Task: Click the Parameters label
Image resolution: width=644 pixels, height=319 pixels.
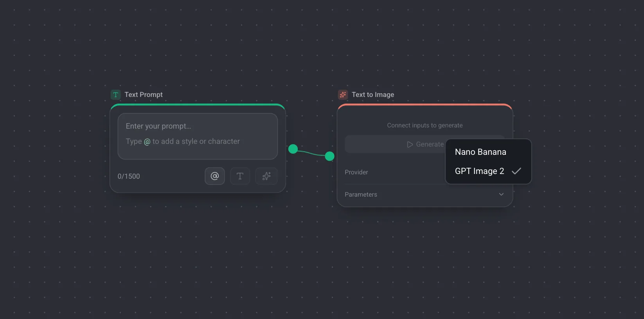Action: 361,194
